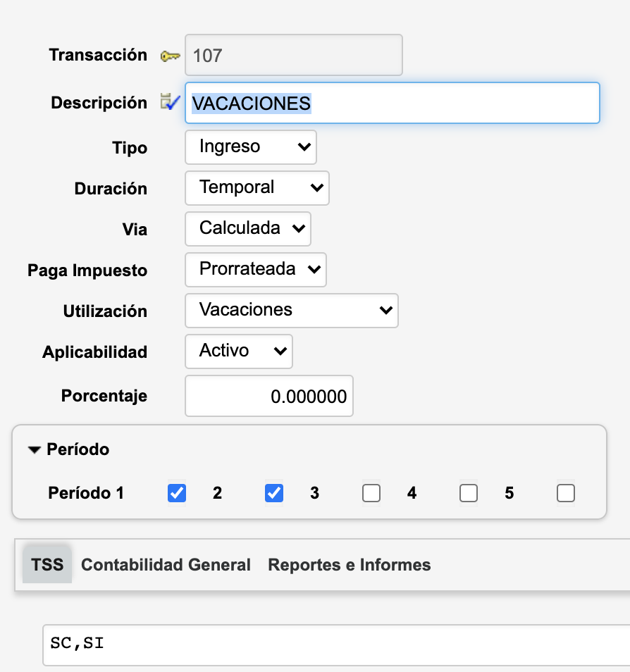This screenshot has height=672, width=630.
Task: Select the Utilización dropdown showing Vacaciones
Action: 292,311
